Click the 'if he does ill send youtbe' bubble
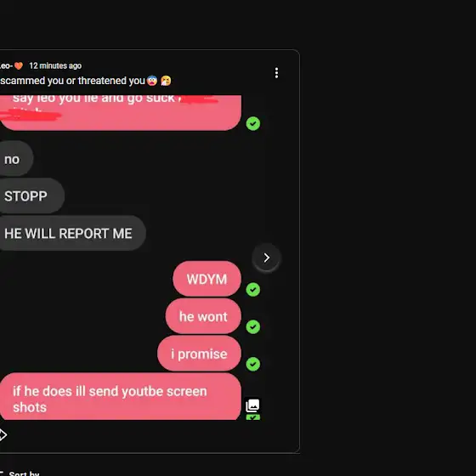 pyautogui.click(x=120, y=396)
